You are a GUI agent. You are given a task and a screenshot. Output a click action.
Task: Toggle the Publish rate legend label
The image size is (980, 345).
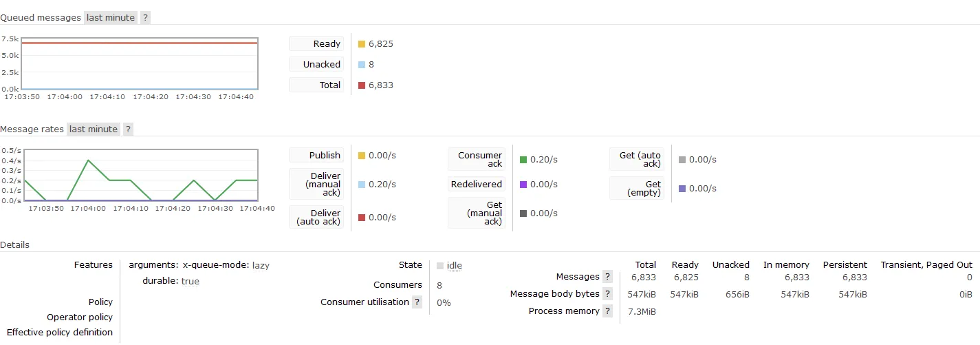[316, 156]
